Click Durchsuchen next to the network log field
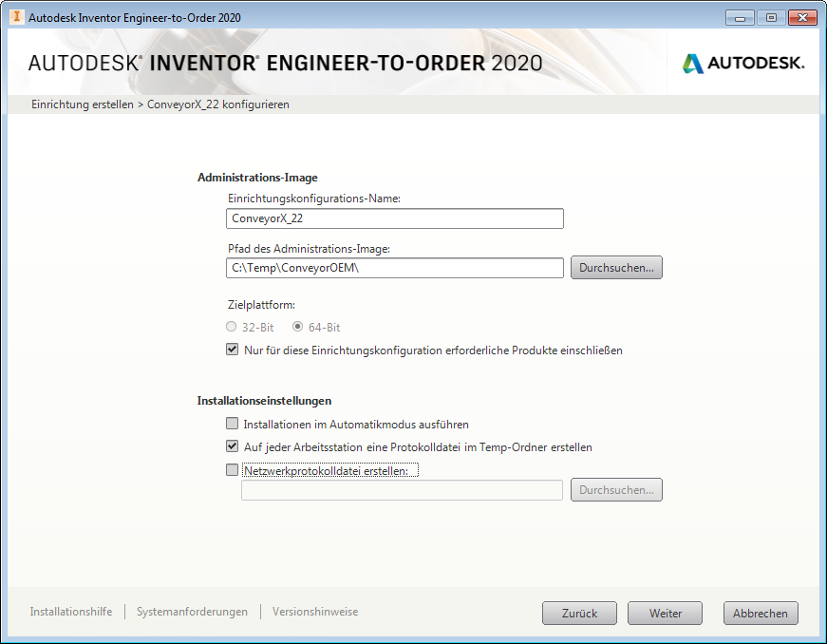This screenshot has height=644, width=827. click(616, 490)
